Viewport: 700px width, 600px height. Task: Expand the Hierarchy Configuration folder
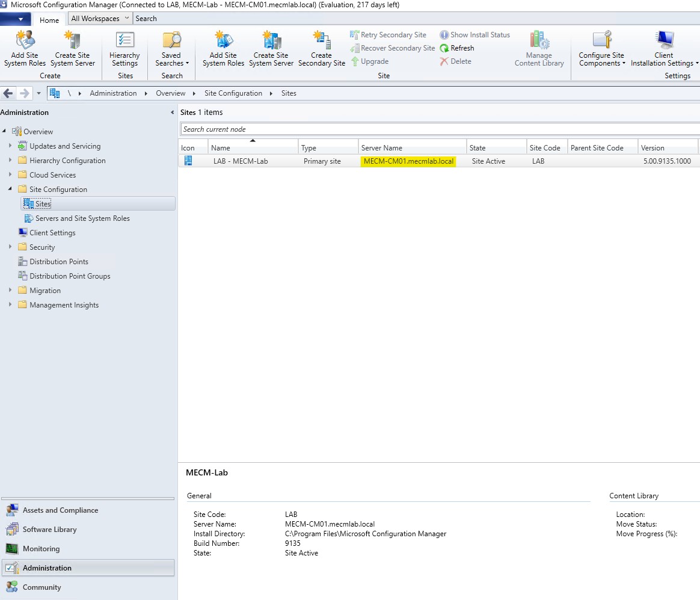[x=10, y=161]
